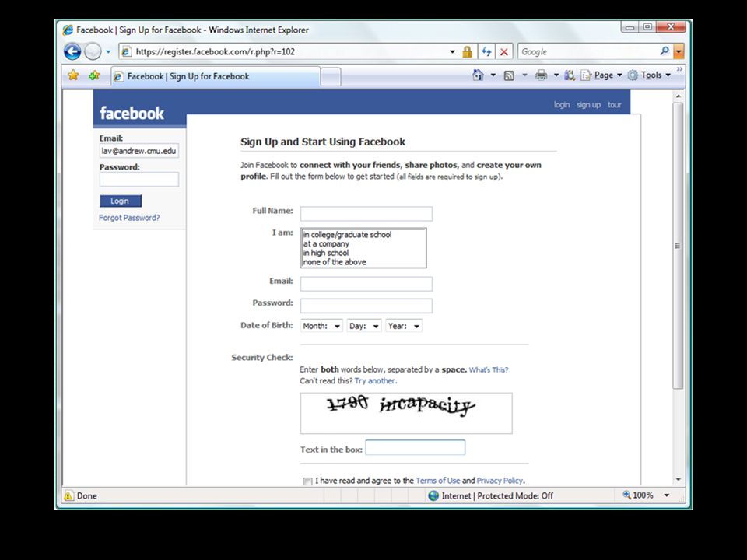Select 'at a company' option

click(326, 243)
